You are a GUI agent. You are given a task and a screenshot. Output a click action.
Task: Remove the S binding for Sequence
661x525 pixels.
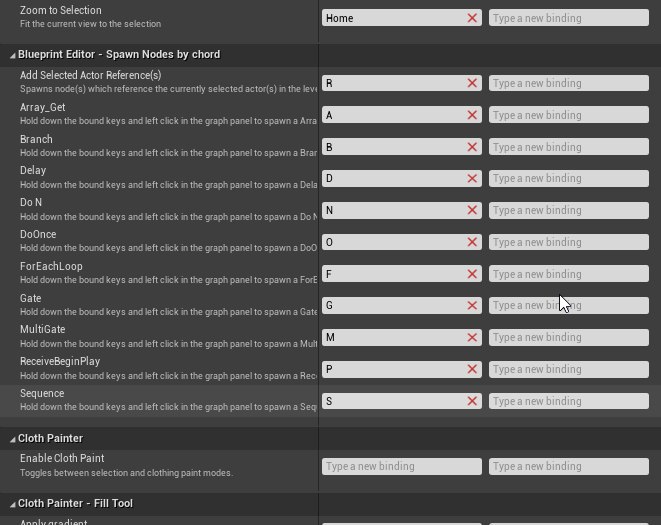472,401
